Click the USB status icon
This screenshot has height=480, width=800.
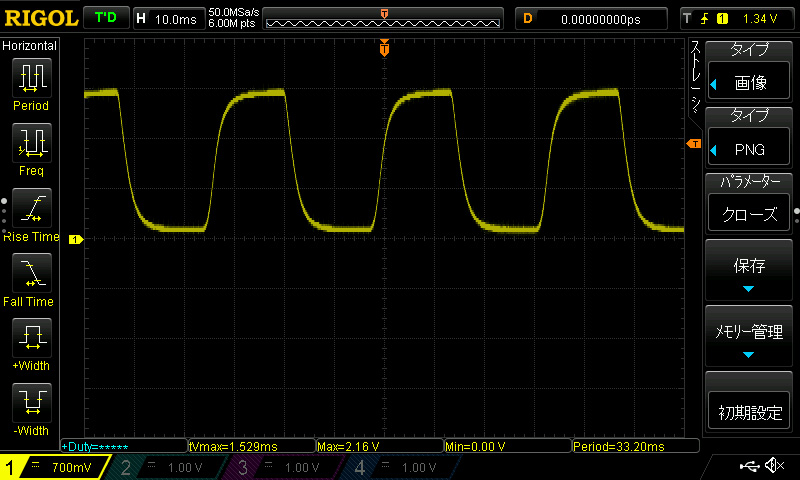point(749,466)
